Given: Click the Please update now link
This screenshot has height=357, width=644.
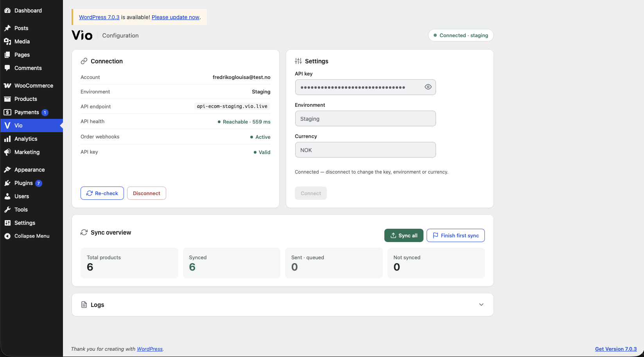Looking at the screenshot, I should click(176, 17).
